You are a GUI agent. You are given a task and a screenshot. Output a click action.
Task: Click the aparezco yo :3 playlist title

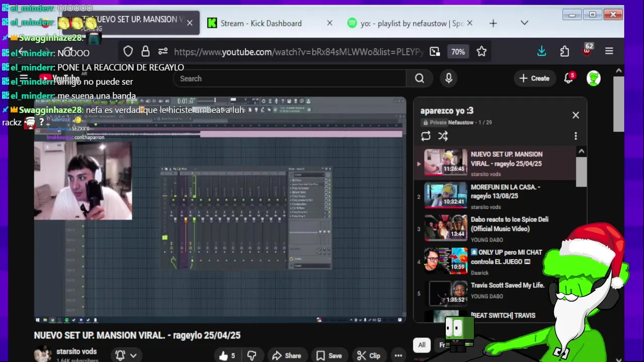447,111
